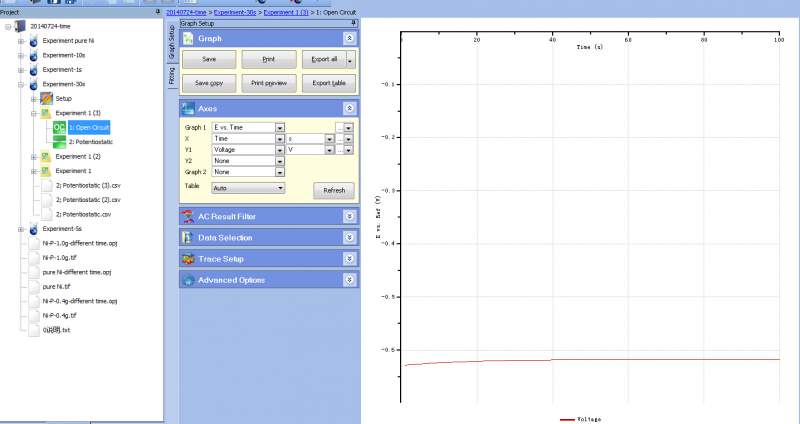The height and width of the screenshot is (424, 800).
Task: Open the Y1 unit V dropdown
Action: click(x=329, y=150)
